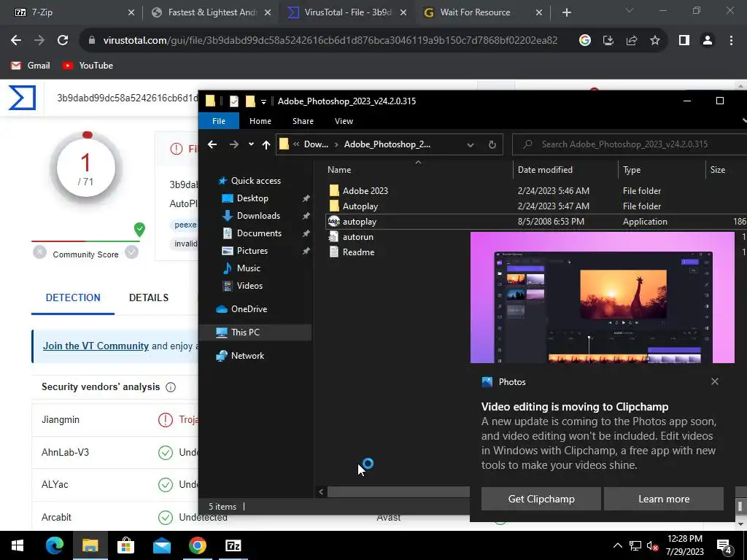Open Quick Access toolbar customize dropdown
747x560 pixels.
[263, 101]
